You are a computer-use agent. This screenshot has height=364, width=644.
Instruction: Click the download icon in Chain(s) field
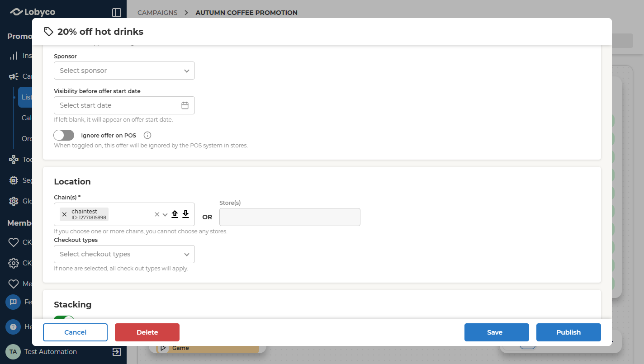[185, 214]
